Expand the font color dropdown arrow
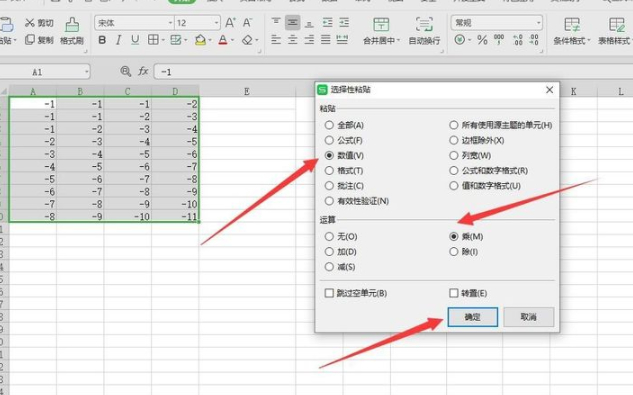 (x=233, y=40)
